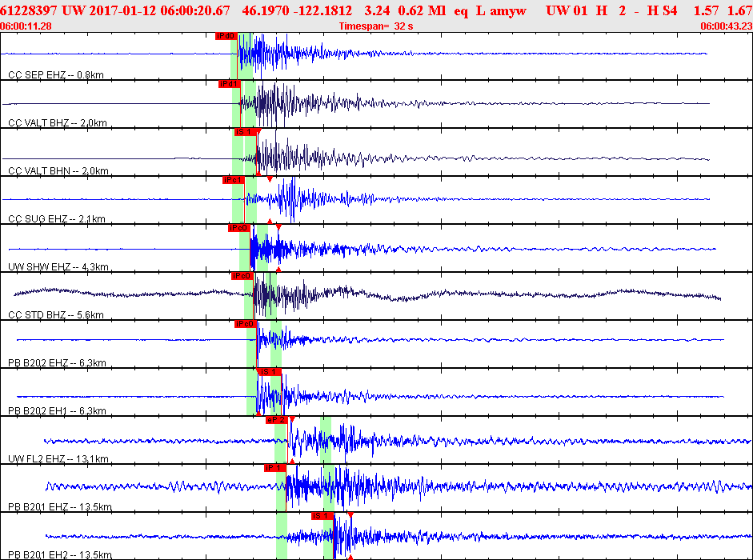This screenshot has height=560, width=753.
Task: Select the eP 2 pick flag on UW FL2 EHZ
Action: (276, 420)
